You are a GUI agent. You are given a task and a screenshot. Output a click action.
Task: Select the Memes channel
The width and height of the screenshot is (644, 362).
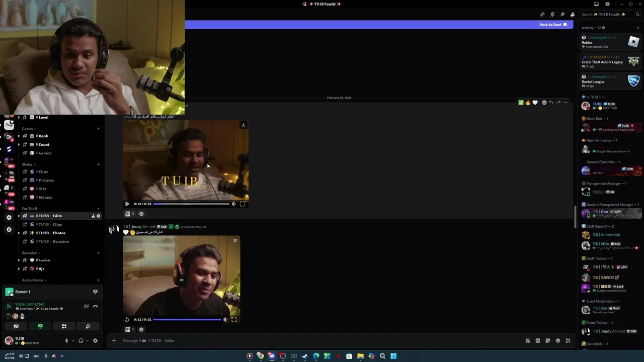coord(61,198)
